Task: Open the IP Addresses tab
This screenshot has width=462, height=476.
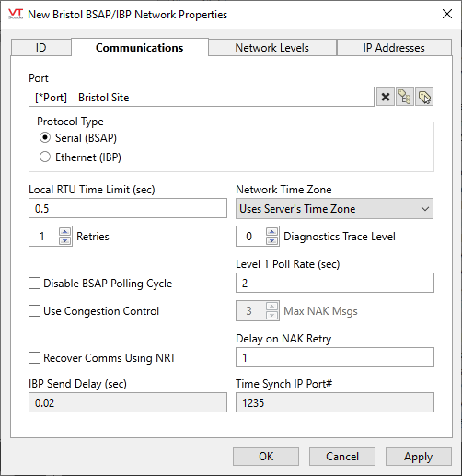Action: coord(394,48)
